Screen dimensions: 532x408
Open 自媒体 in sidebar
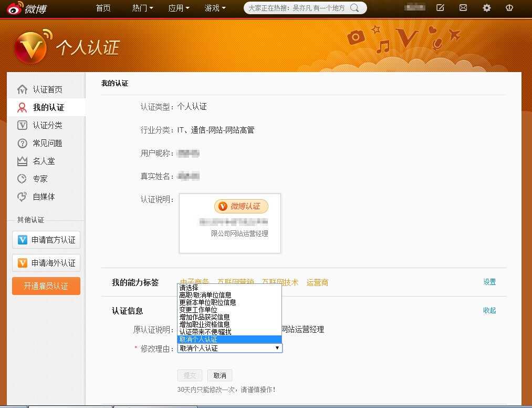point(44,197)
